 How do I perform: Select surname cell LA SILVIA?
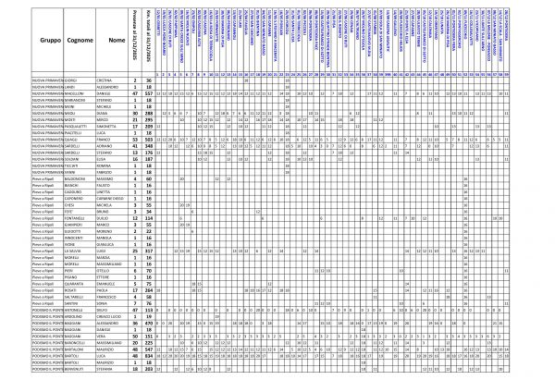(77, 250)
